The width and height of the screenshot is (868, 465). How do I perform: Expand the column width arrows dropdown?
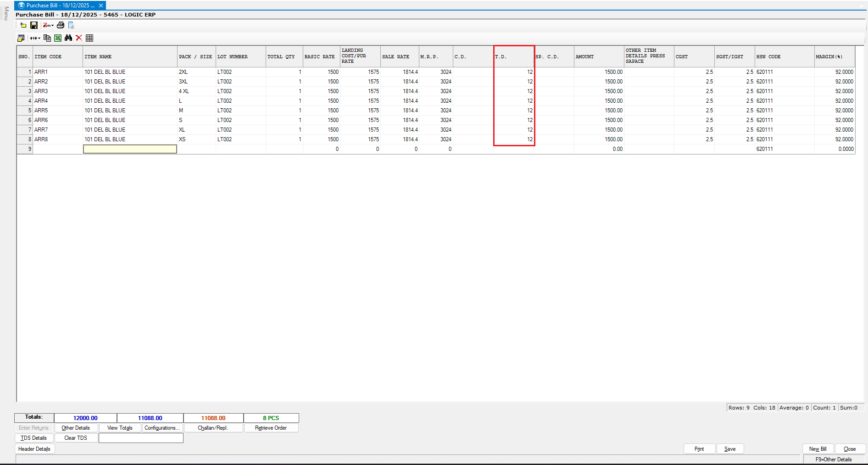click(35, 38)
